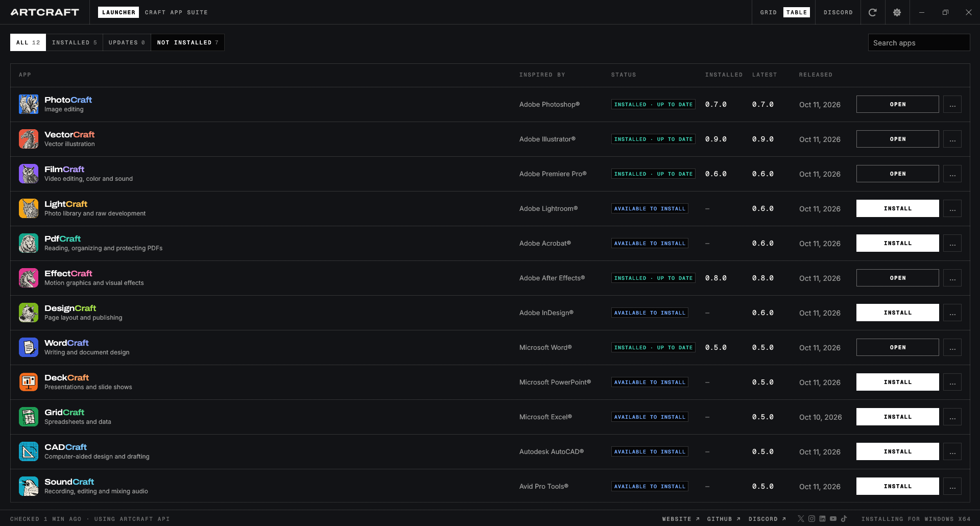The image size is (980, 526).
Task: Click the PhotoCraft app icon
Action: 29,104
